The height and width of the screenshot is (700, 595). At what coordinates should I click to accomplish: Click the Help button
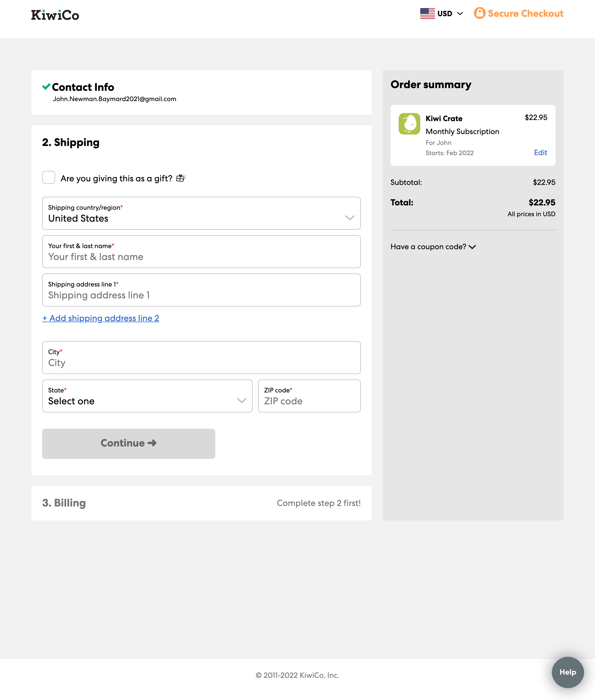coord(567,672)
